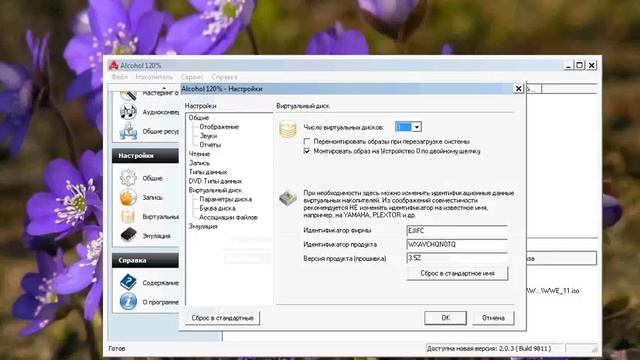The width and height of the screenshot is (640, 360).
Task: Click the WWE_11.iso file path text
Action: click(x=553, y=291)
